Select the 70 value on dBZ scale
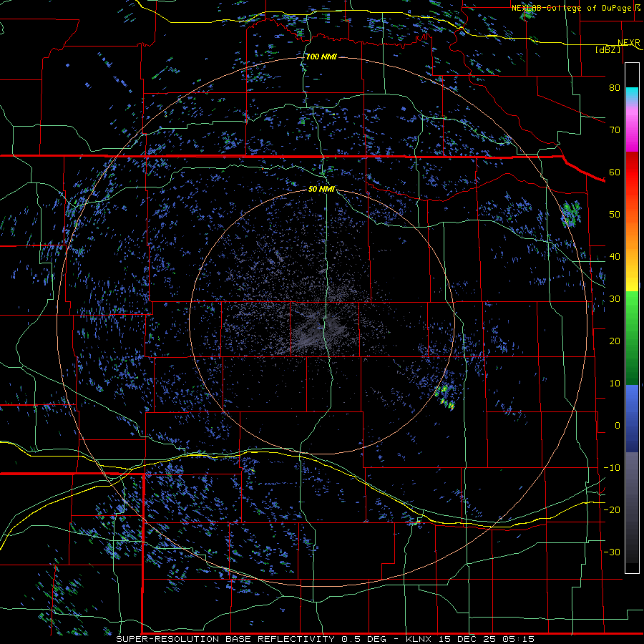This screenshot has width=644, height=644. (615, 130)
